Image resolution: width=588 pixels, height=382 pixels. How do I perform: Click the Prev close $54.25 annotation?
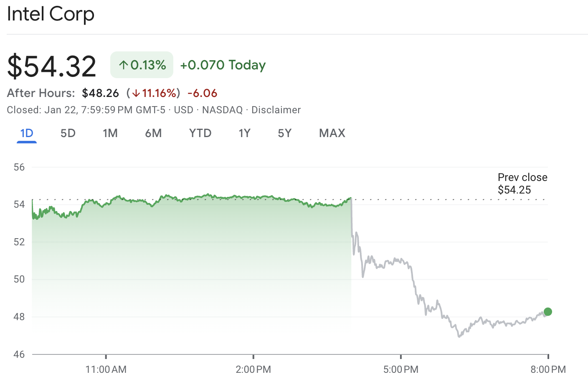pyautogui.click(x=522, y=183)
